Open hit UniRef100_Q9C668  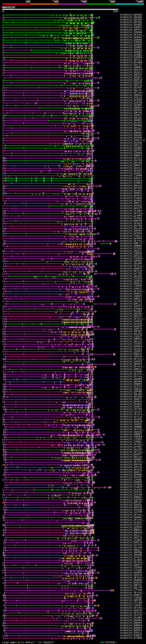pyautogui.click(x=131, y=15)
